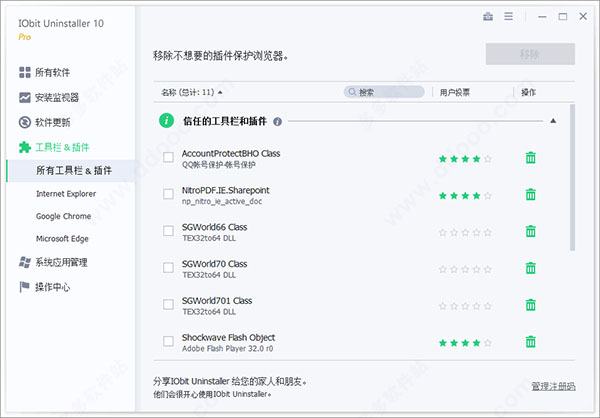This screenshot has height=418, width=600.
Task: Open 软件更新 section
Action: pyautogui.click(x=52, y=122)
